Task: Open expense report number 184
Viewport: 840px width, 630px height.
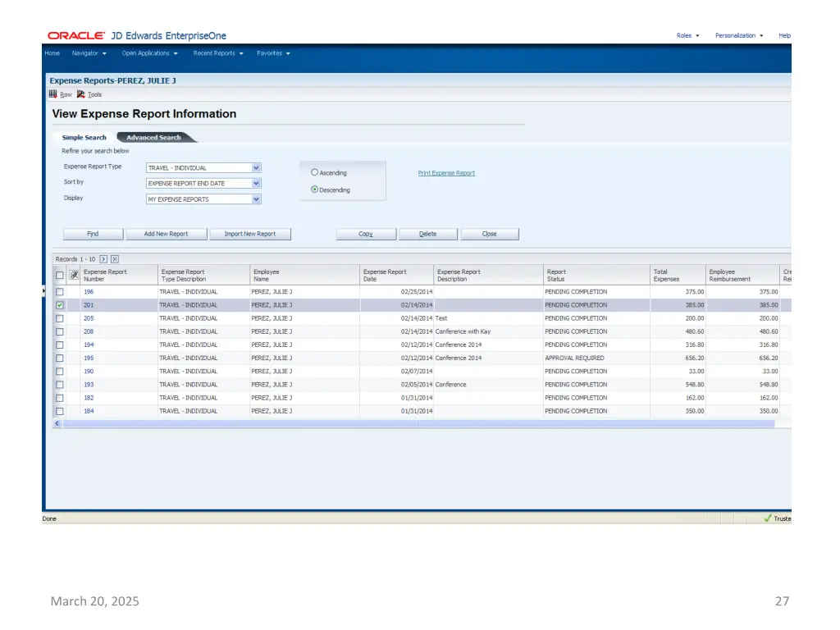Action: pyautogui.click(x=89, y=411)
